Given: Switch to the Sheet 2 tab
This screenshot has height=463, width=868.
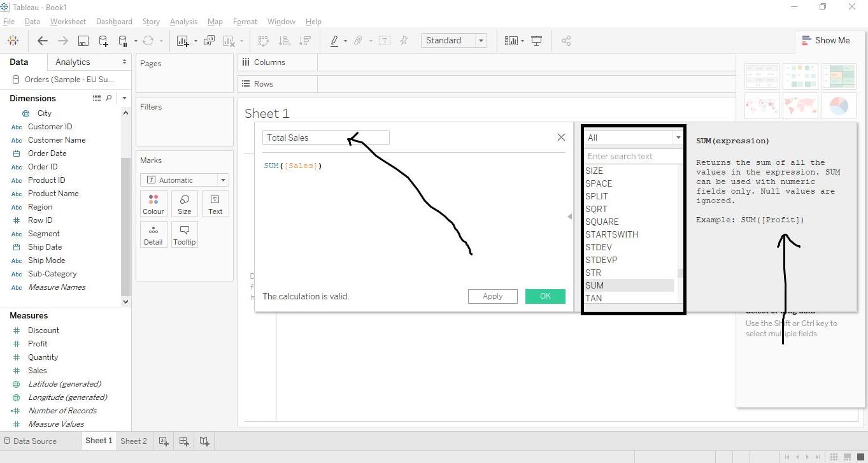Looking at the screenshot, I should coord(134,441).
